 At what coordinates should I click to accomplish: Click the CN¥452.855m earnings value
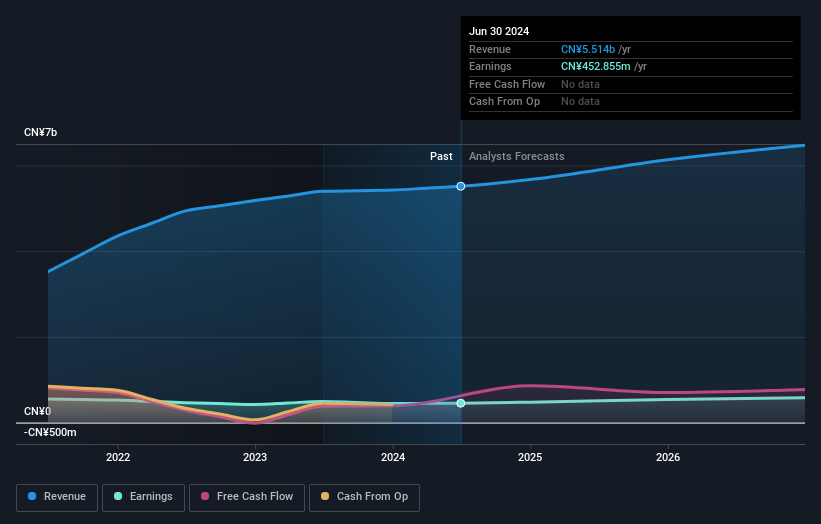[595, 66]
